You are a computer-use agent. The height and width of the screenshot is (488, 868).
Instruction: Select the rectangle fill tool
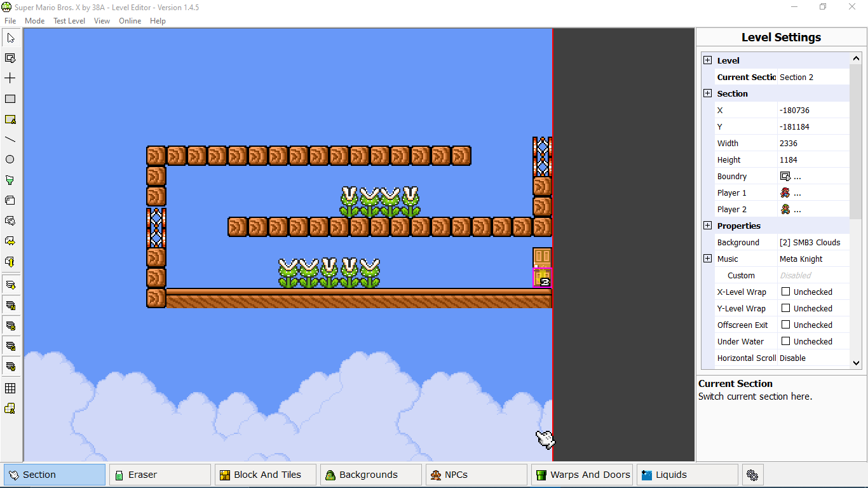(10, 99)
